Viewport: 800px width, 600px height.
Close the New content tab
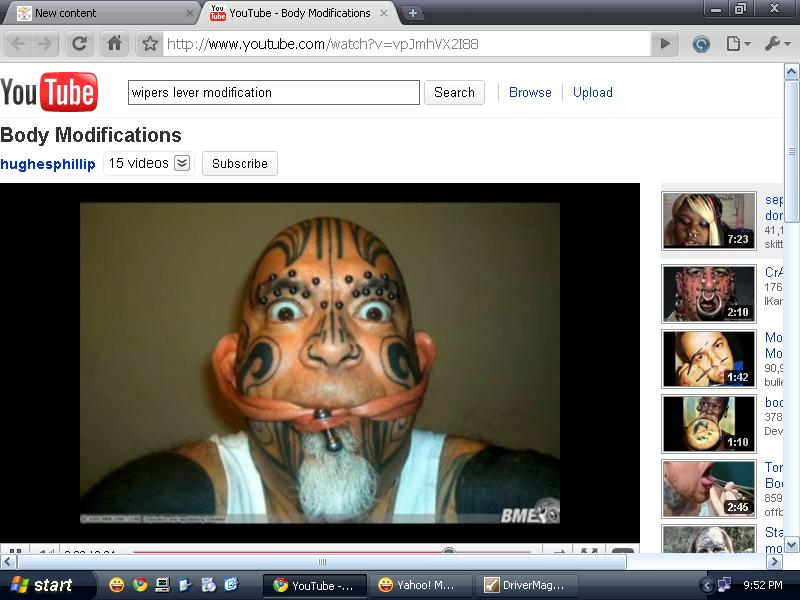190,13
